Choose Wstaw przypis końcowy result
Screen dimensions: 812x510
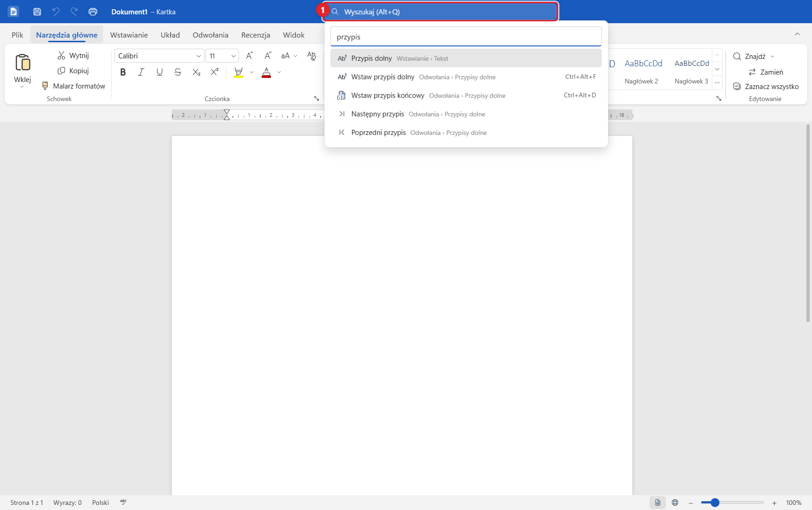[x=466, y=96]
